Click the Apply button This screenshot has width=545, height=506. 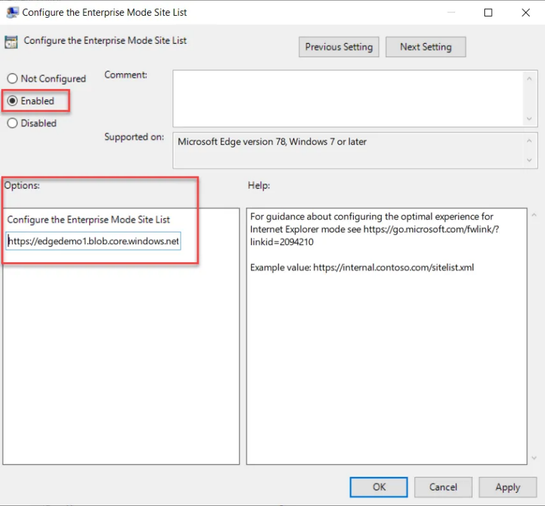click(507, 487)
